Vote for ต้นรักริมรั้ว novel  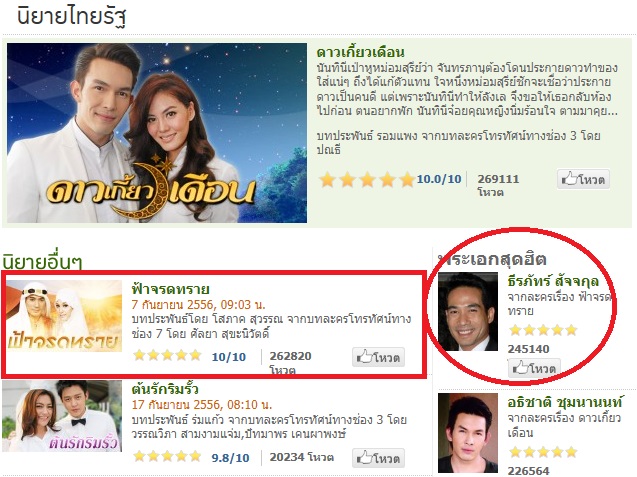pos(378,458)
